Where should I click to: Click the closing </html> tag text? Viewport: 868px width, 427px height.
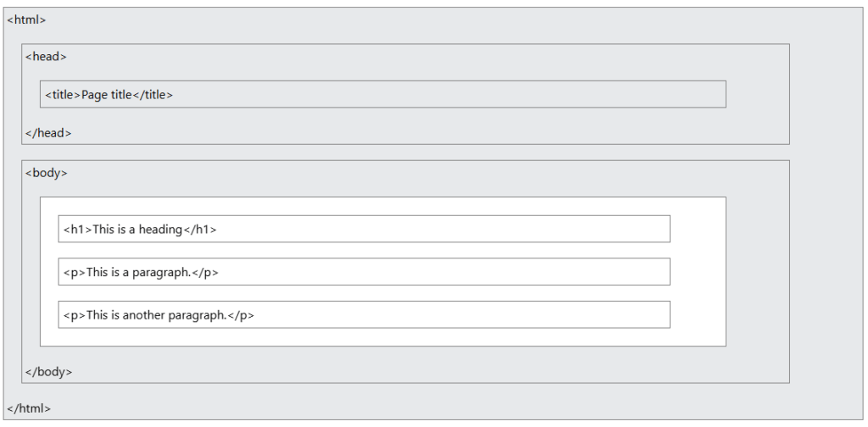(29, 408)
